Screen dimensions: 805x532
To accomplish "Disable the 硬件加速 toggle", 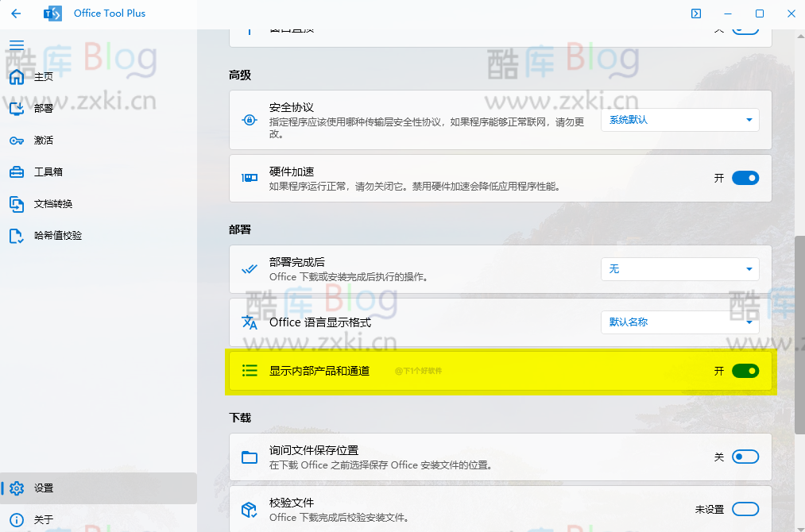I will coord(745,178).
